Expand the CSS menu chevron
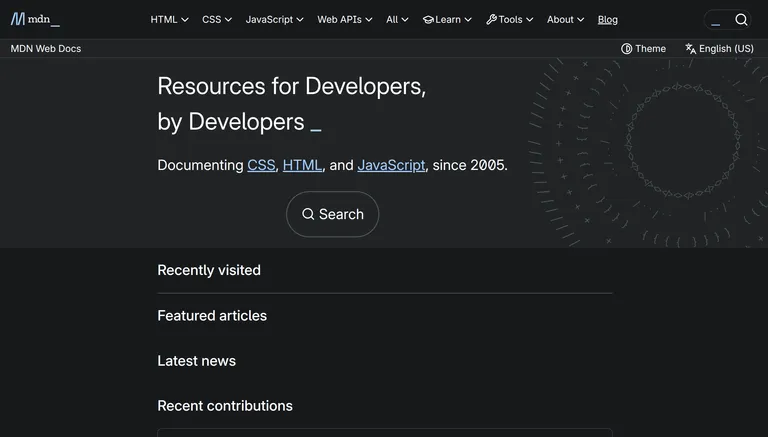This screenshot has height=437, width=768. (228, 20)
